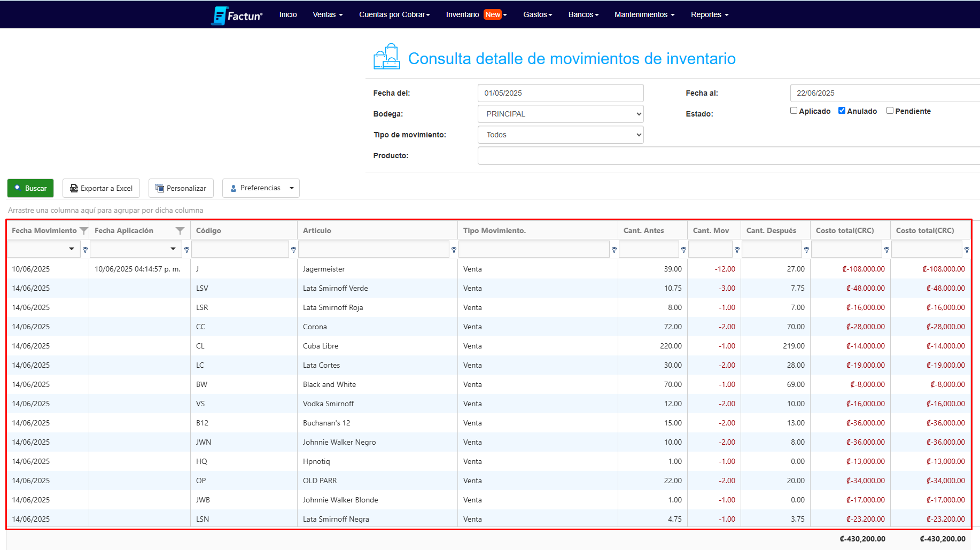Sort by the Tipo Movimiento. column header
The width and height of the screenshot is (980, 550).
coord(538,230)
